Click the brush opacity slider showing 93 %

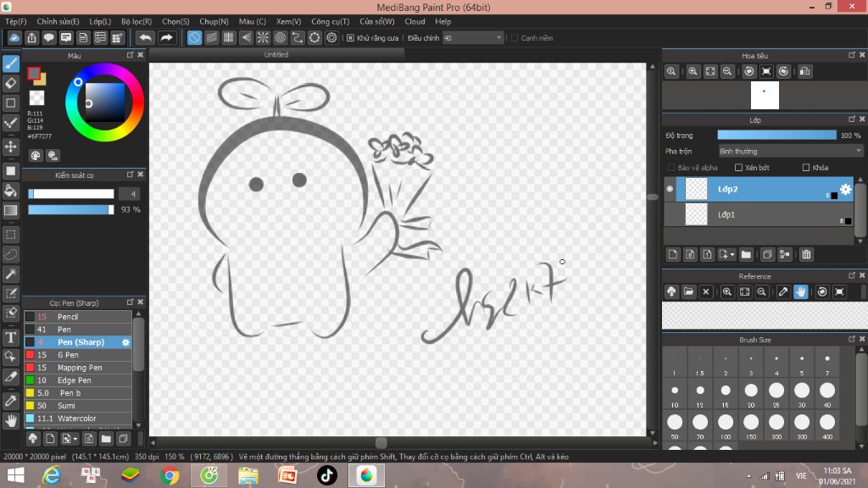click(71, 210)
